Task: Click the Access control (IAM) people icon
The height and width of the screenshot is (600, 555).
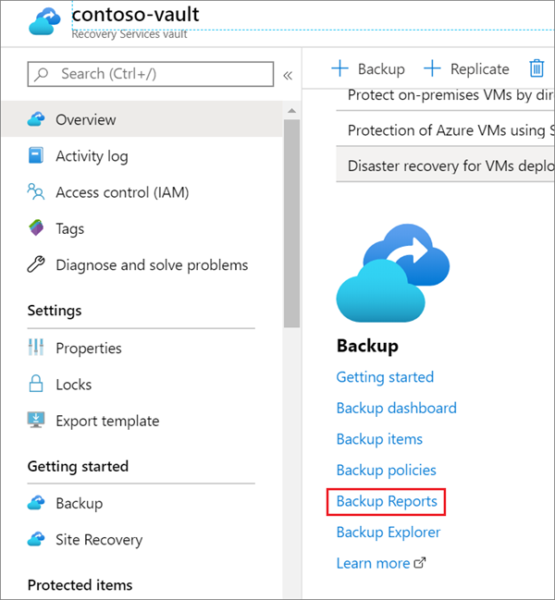Action: (x=36, y=192)
